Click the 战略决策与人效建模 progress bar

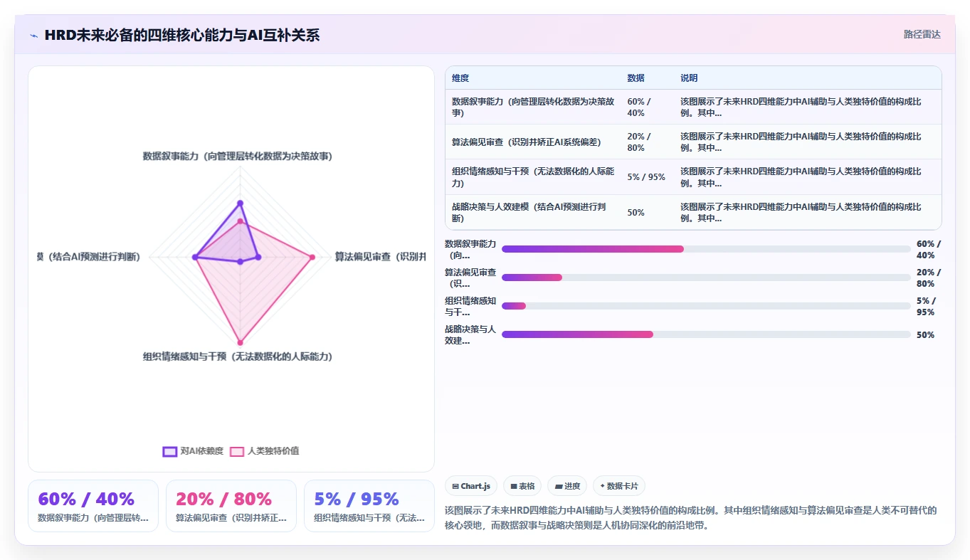pos(706,334)
